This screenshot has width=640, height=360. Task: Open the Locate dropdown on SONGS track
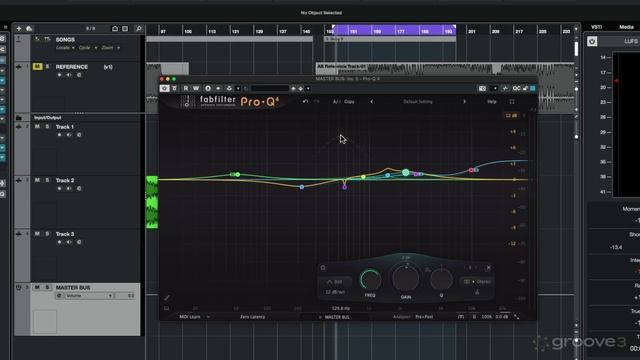point(65,48)
